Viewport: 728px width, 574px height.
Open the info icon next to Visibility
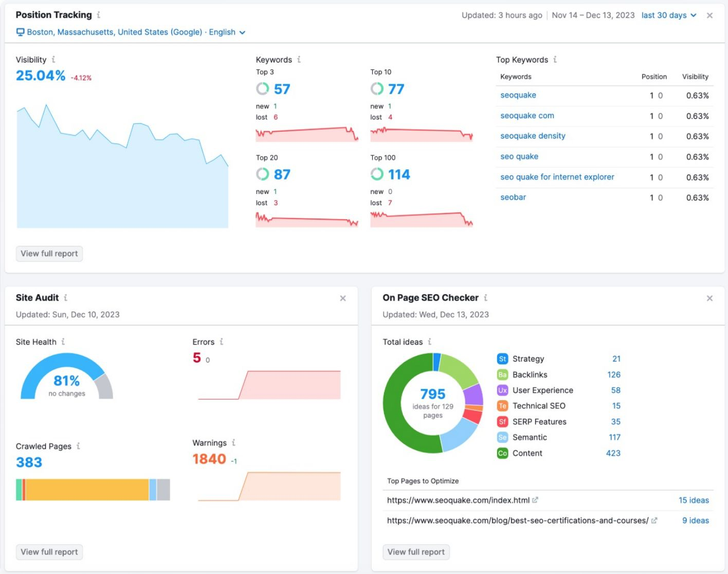[54, 59]
